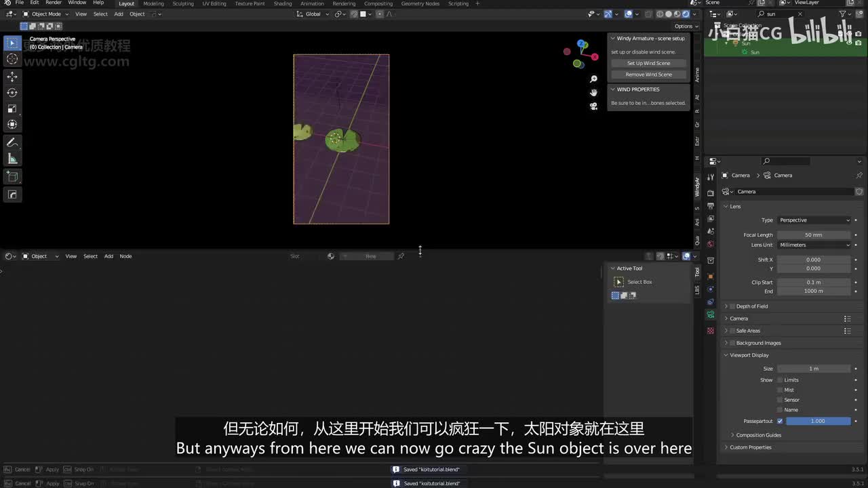Switch to the Shading workspace tab
Viewport: 868px width, 488px height.
pos(283,3)
